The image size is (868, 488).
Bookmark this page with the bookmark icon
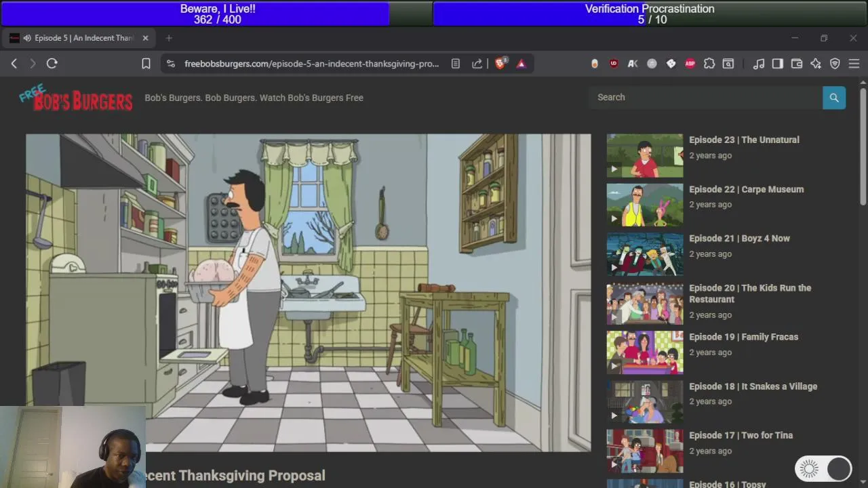[x=146, y=63]
